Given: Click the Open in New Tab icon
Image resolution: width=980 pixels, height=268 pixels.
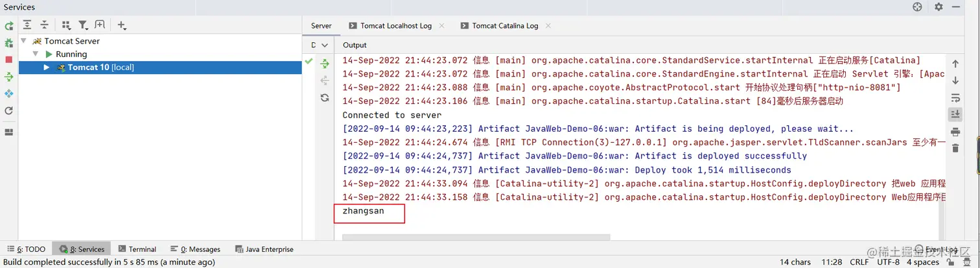Looking at the screenshot, I should tap(100, 25).
